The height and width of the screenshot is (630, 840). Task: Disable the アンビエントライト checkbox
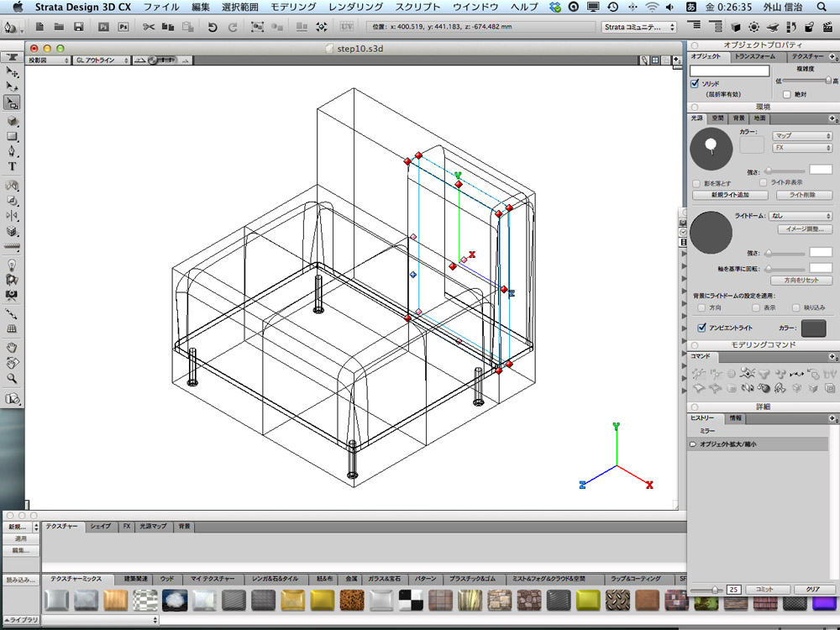click(701, 328)
